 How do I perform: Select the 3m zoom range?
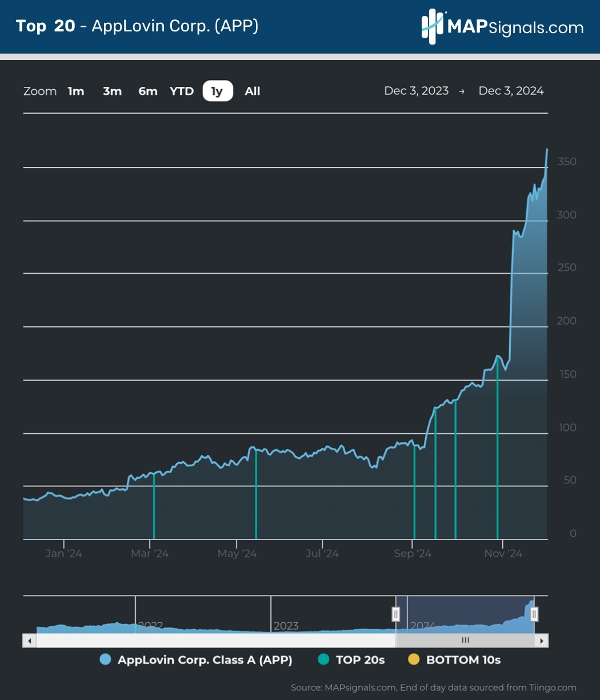(112, 91)
